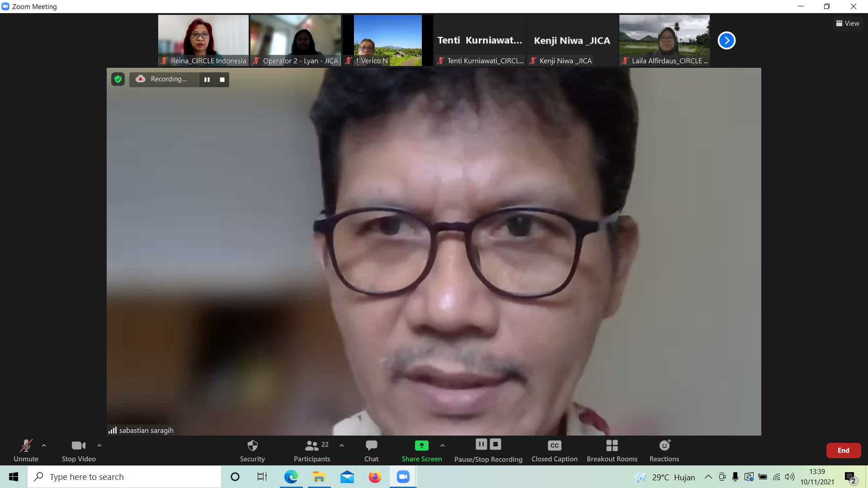Click the taskbar search box
The width and height of the screenshot is (868, 488).
coord(124,477)
